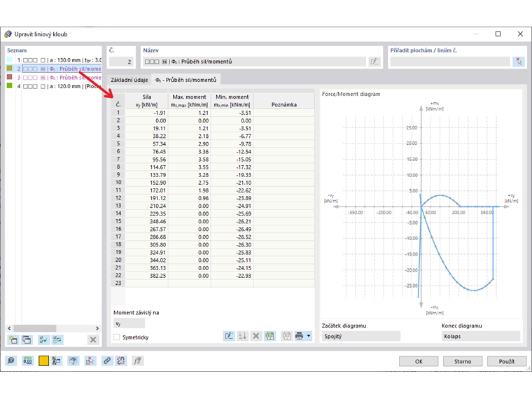Image resolution: width=532 pixels, height=399 pixels.
Task: Toggle the Symetricky checkbox
Action: tap(117, 337)
